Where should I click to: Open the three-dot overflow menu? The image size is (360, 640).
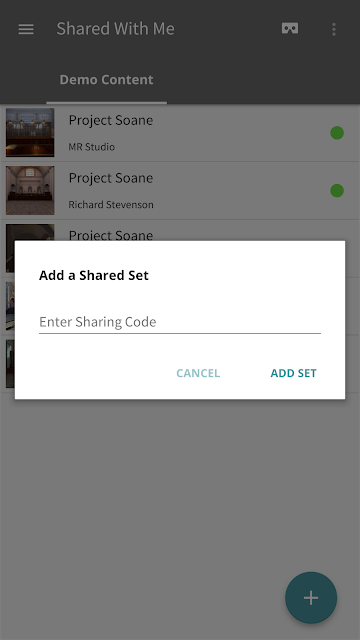click(x=334, y=29)
